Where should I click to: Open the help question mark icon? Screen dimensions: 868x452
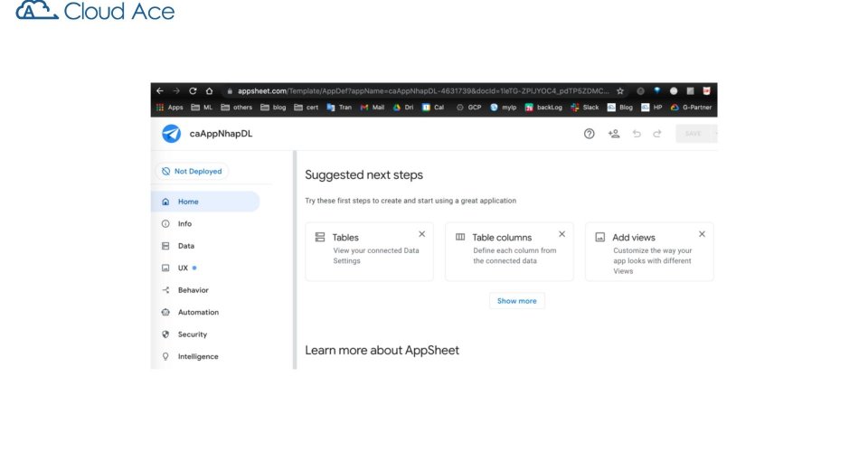[x=589, y=133]
